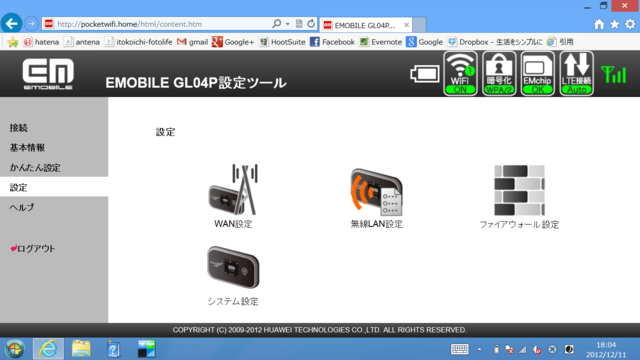Open the on-screen keyboard tray icon
This screenshot has height=360, width=640.
[460, 349]
